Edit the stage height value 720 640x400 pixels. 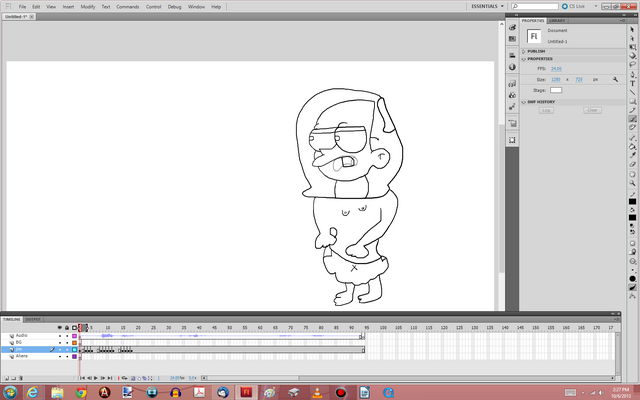[x=579, y=80]
